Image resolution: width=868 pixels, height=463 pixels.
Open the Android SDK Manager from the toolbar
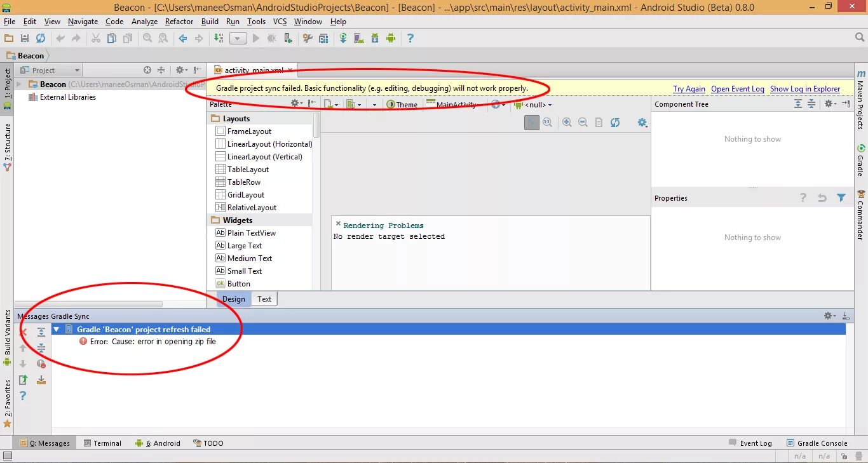click(375, 38)
